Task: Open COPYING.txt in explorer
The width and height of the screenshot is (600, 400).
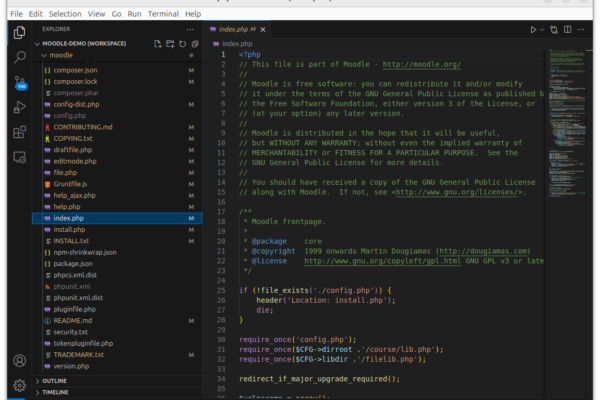Action: pos(117,139)
